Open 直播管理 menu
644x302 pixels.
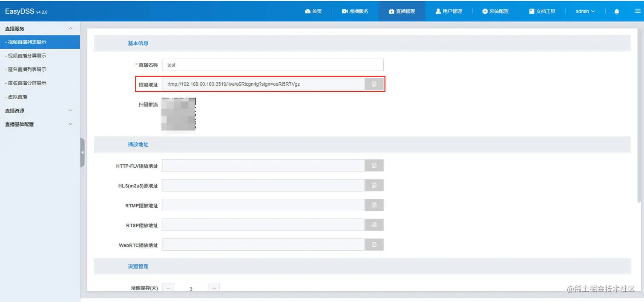402,12
